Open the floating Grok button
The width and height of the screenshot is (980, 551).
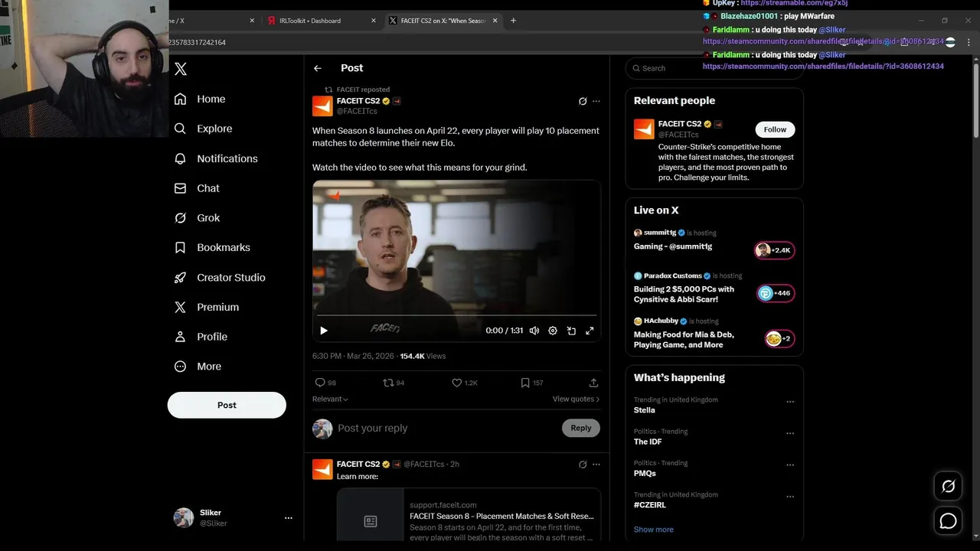tap(948, 486)
